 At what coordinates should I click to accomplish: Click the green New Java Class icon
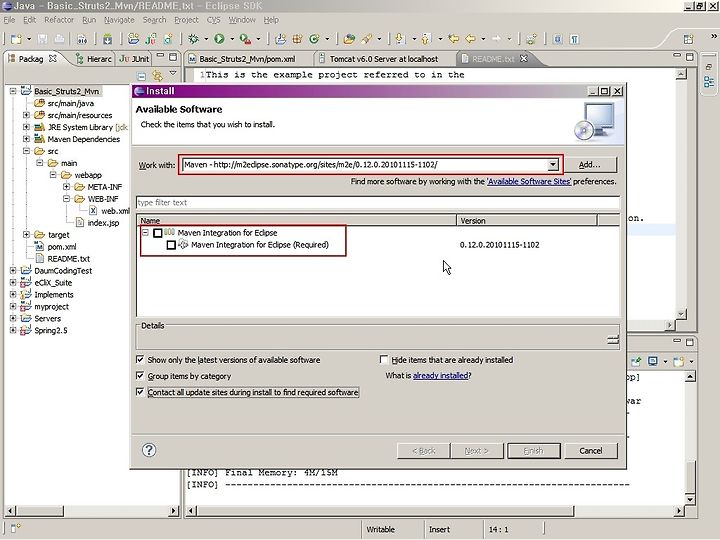pos(315,39)
